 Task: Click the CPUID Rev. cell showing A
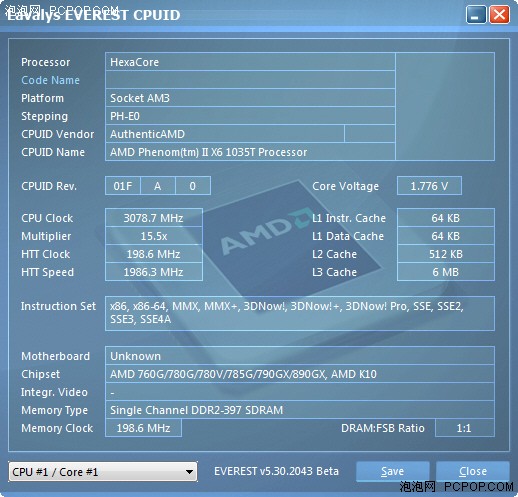pyautogui.click(x=158, y=186)
